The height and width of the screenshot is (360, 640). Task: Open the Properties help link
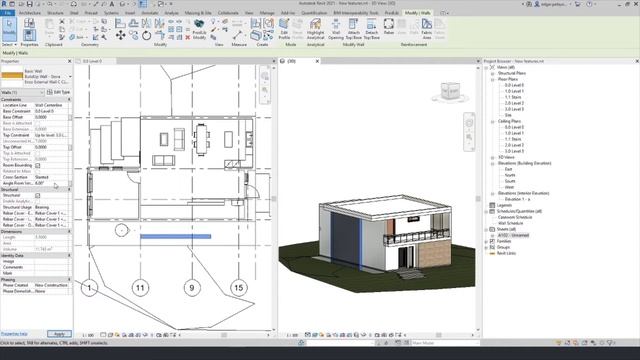(x=14, y=334)
